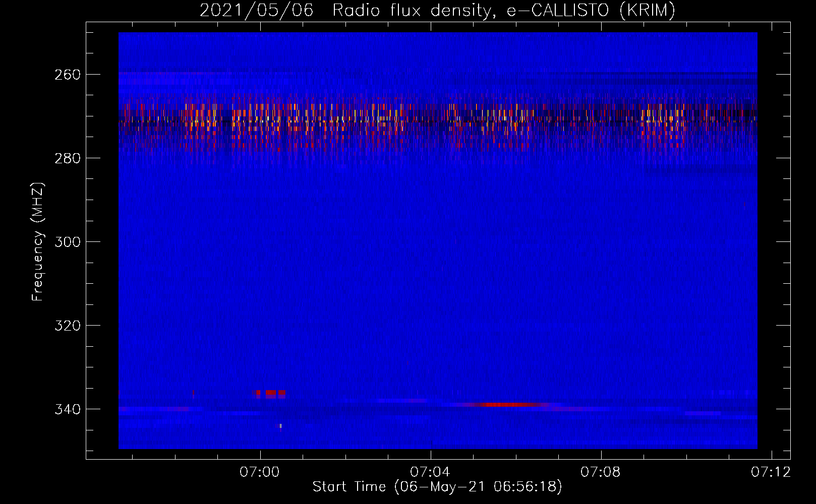
Task: Click the plot title "Radio flux density, e-CALLISTO (KRIM)"
Action: click(x=504, y=10)
